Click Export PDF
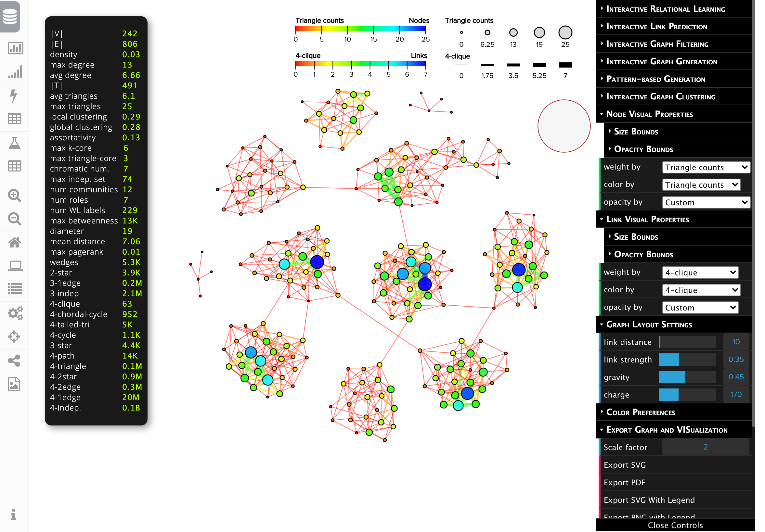Image resolution: width=765 pixels, height=532 pixels. (676, 483)
